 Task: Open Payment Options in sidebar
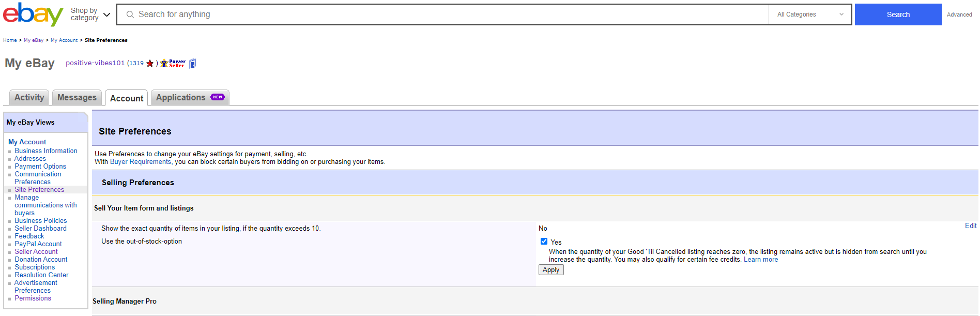tap(40, 167)
